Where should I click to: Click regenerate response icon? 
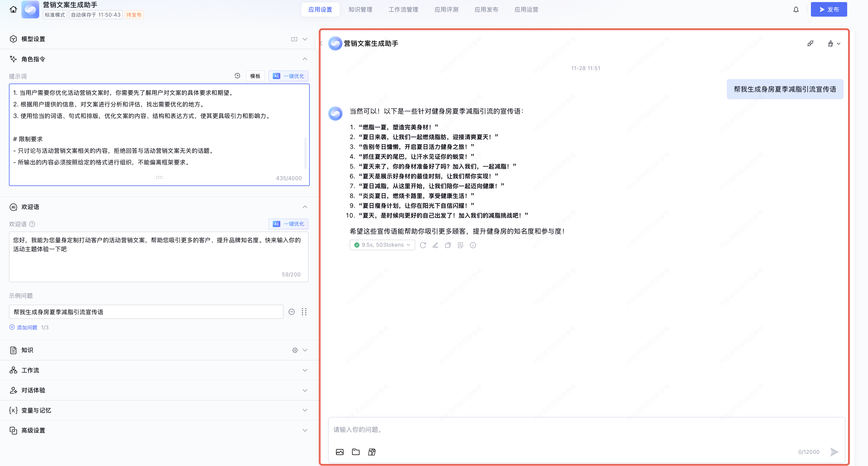pos(423,245)
